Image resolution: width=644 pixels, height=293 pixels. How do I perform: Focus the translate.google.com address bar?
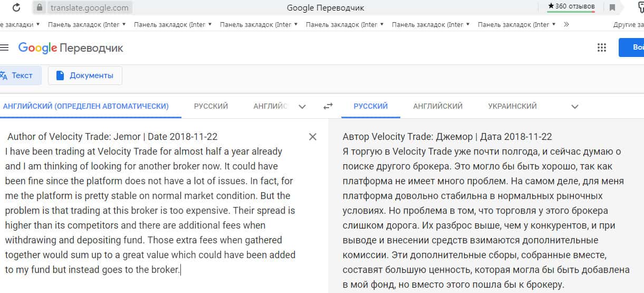pyautogui.click(x=90, y=7)
